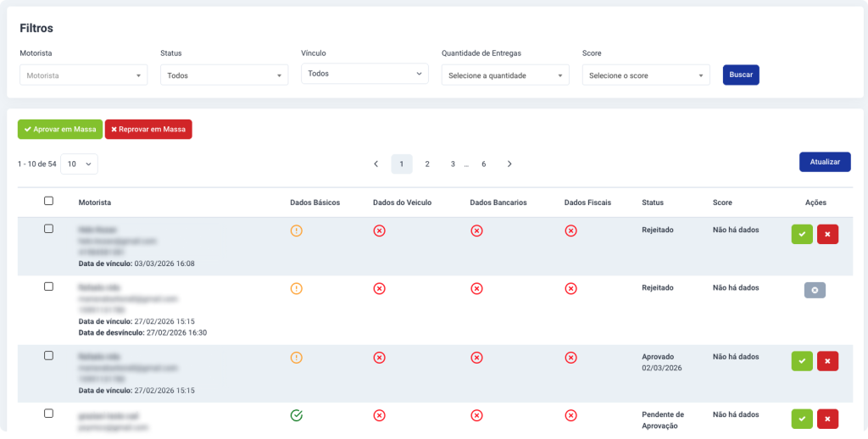Open the Status dropdown filter

pyautogui.click(x=224, y=75)
